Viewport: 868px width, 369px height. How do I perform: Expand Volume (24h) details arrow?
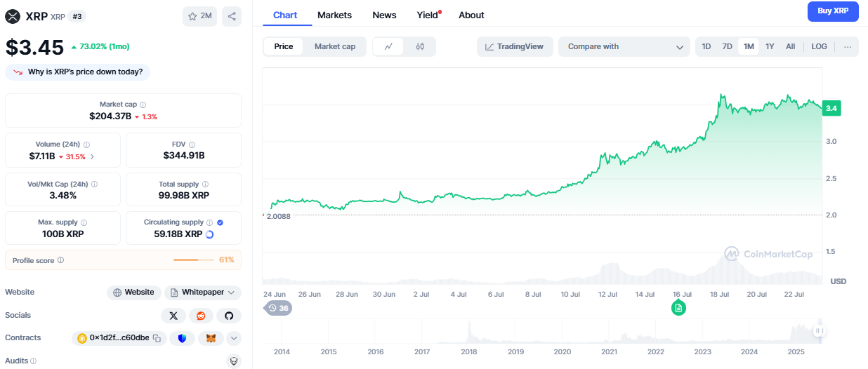pyautogui.click(x=92, y=156)
